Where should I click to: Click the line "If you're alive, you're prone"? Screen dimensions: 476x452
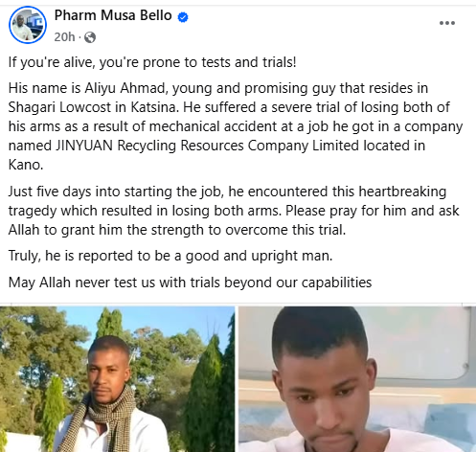pos(152,62)
